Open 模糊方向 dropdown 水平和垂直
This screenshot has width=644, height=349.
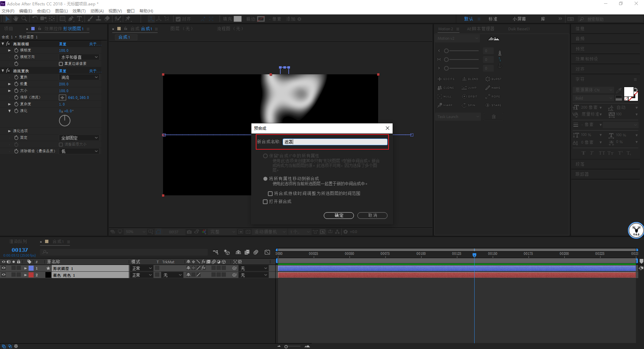pyautogui.click(x=79, y=57)
